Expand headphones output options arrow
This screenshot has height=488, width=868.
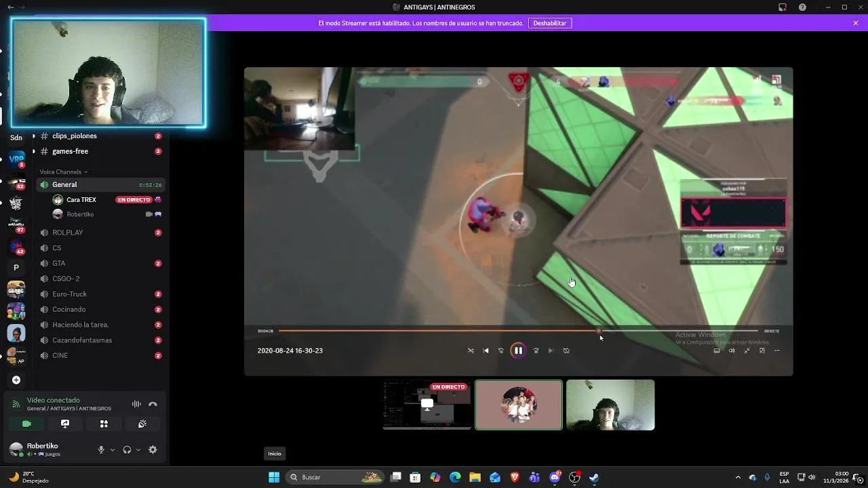tap(138, 449)
